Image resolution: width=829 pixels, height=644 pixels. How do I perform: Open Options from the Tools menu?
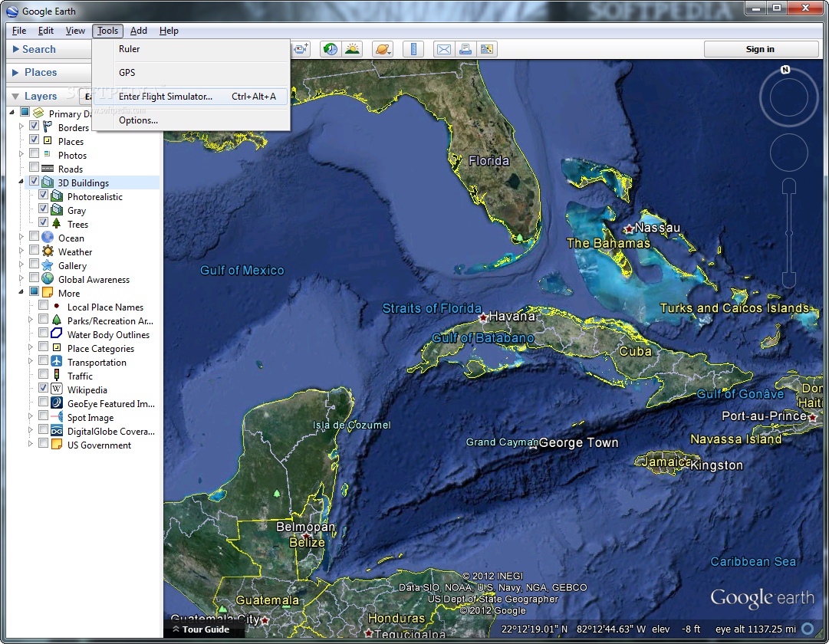(x=192, y=120)
